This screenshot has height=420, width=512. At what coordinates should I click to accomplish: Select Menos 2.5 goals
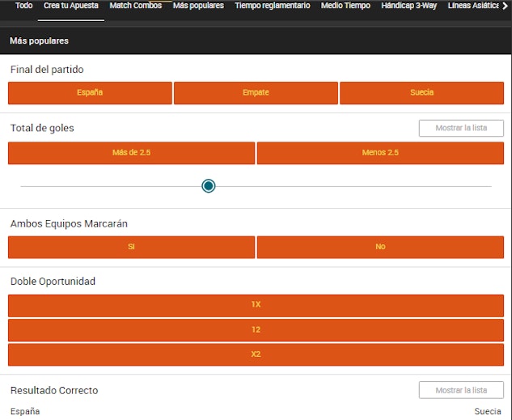[380, 153]
